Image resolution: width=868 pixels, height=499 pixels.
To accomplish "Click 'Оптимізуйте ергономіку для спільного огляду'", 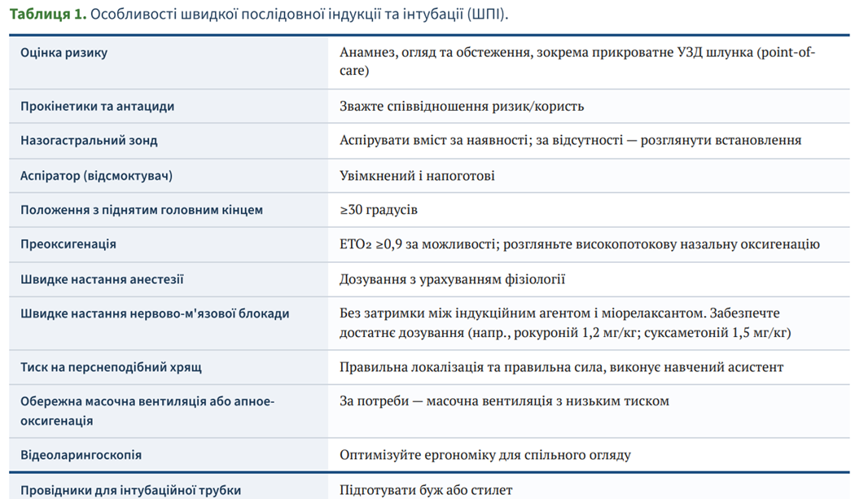I will pyautogui.click(x=485, y=455).
